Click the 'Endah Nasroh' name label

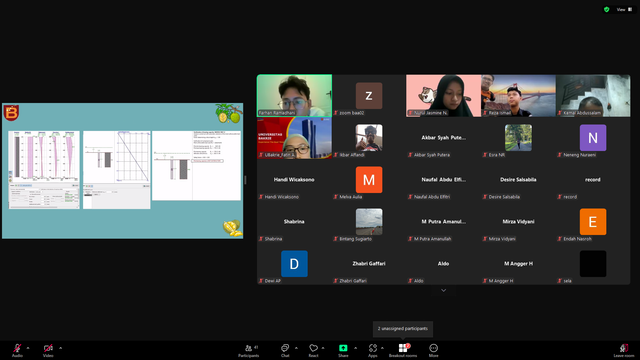click(x=577, y=239)
